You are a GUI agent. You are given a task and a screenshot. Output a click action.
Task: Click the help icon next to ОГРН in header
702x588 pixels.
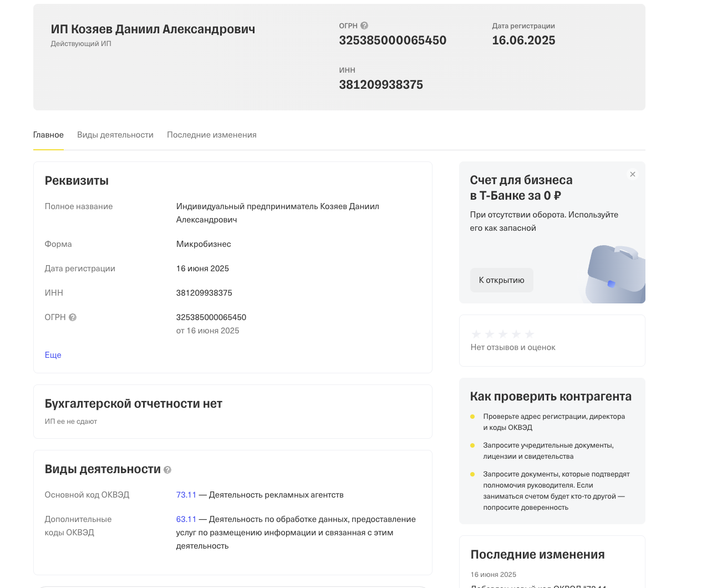pos(364,26)
